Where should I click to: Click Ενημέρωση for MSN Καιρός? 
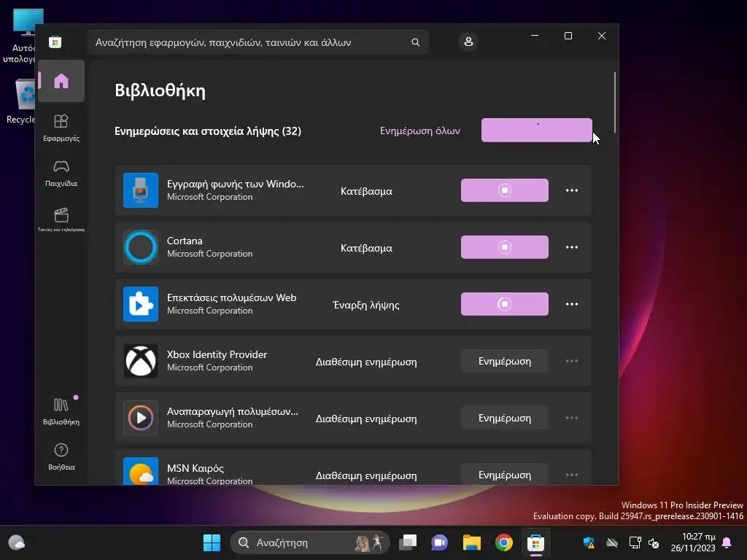(x=505, y=474)
